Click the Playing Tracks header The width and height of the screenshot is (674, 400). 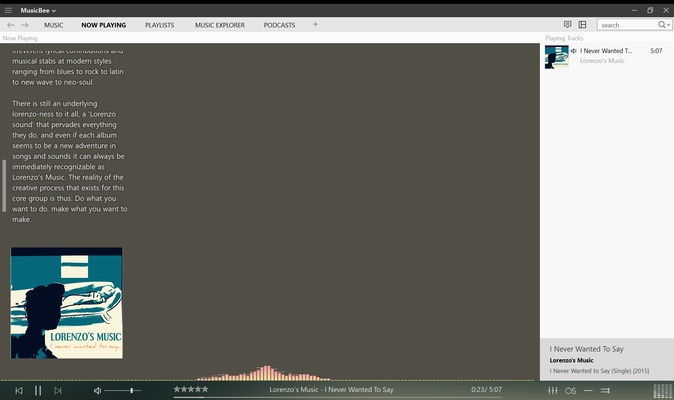coord(564,38)
